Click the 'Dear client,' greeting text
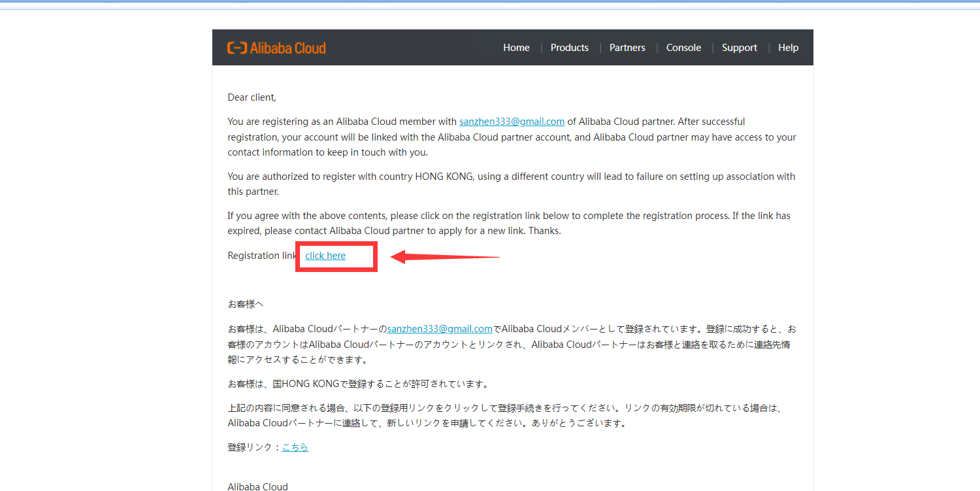Image resolution: width=980 pixels, height=491 pixels. click(252, 97)
